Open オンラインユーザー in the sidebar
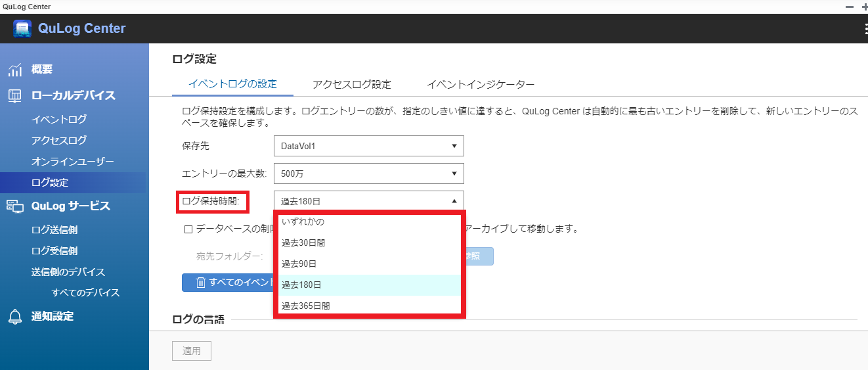This screenshot has height=370, width=868. click(x=73, y=162)
